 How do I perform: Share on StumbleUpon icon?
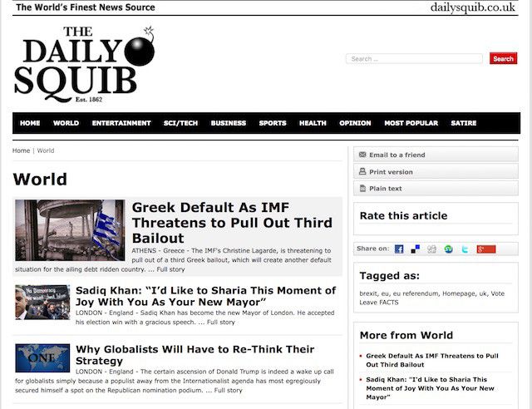(x=449, y=249)
